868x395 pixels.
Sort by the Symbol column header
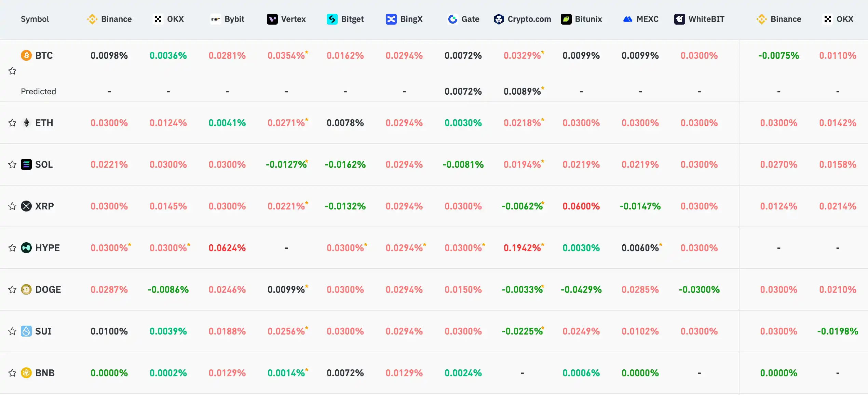pos(35,19)
